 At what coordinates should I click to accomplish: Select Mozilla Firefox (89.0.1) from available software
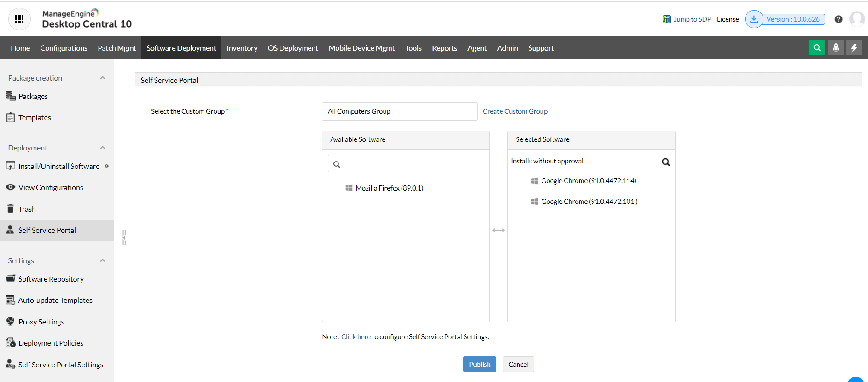[x=389, y=188]
